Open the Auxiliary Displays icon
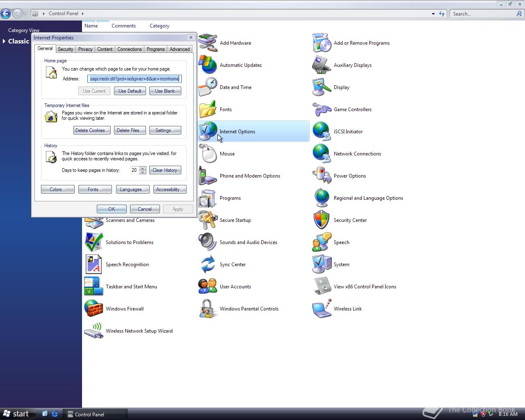This screenshot has width=525, height=420. (x=322, y=65)
